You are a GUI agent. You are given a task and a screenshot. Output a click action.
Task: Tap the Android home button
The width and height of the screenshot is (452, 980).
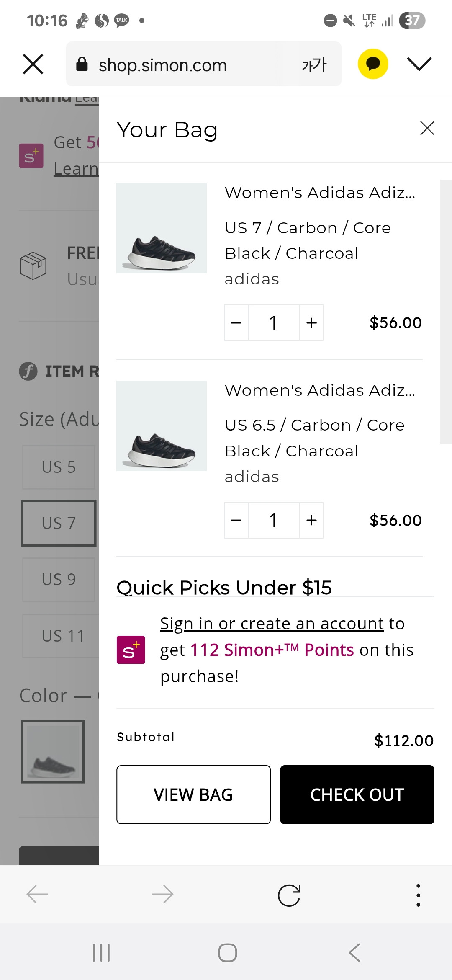click(228, 953)
